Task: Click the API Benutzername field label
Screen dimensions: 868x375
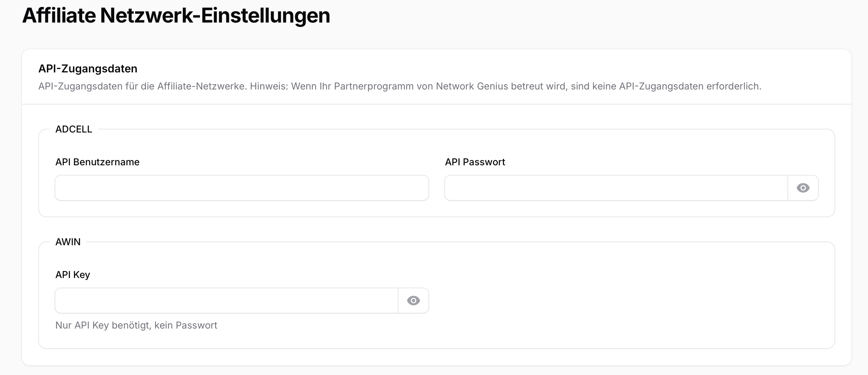Action: click(97, 162)
